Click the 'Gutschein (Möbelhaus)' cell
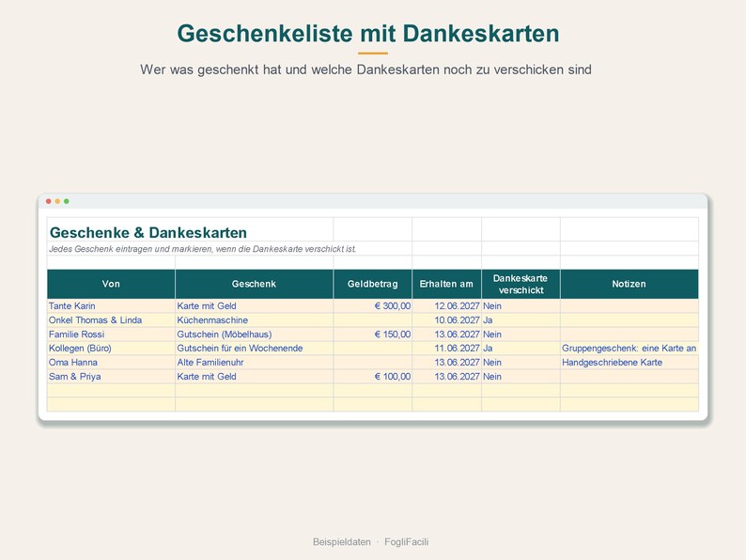746x560 pixels. click(x=254, y=334)
